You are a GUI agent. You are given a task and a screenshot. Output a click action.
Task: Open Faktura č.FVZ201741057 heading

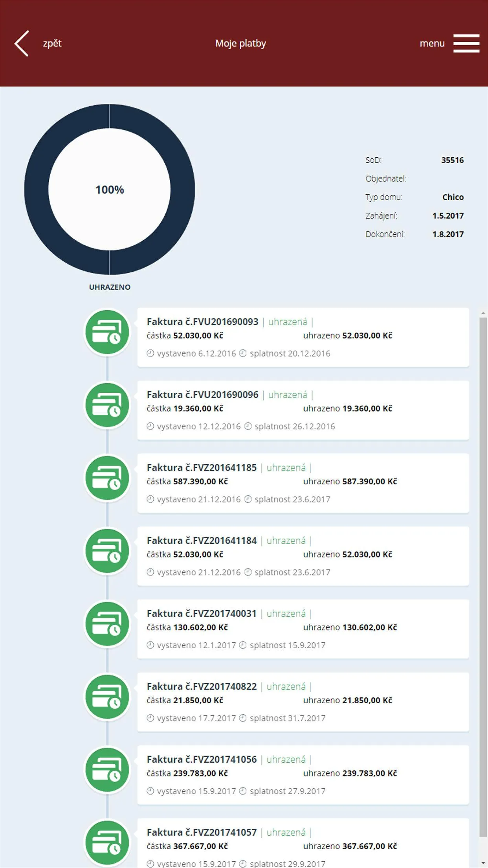(202, 832)
